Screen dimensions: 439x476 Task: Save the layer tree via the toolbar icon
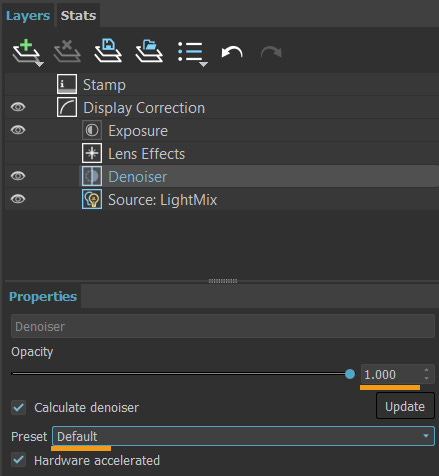tap(108, 51)
